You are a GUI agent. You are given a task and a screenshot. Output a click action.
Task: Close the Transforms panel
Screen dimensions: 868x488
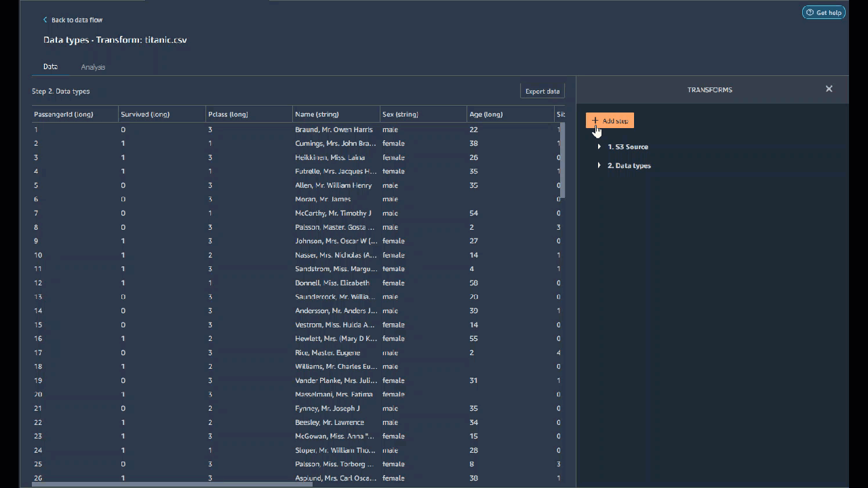click(x=829, y=89)
